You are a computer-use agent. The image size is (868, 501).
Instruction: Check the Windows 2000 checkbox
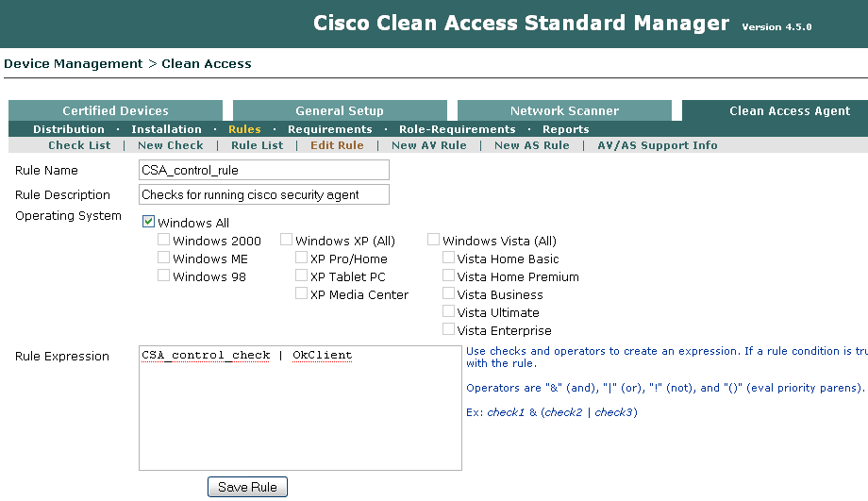(x=164, y=241)
